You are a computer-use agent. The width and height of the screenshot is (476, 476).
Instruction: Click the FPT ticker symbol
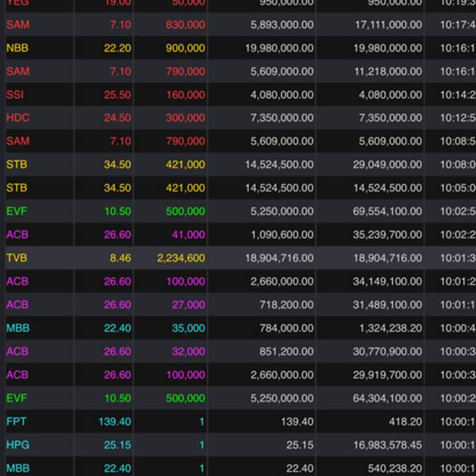17,421
